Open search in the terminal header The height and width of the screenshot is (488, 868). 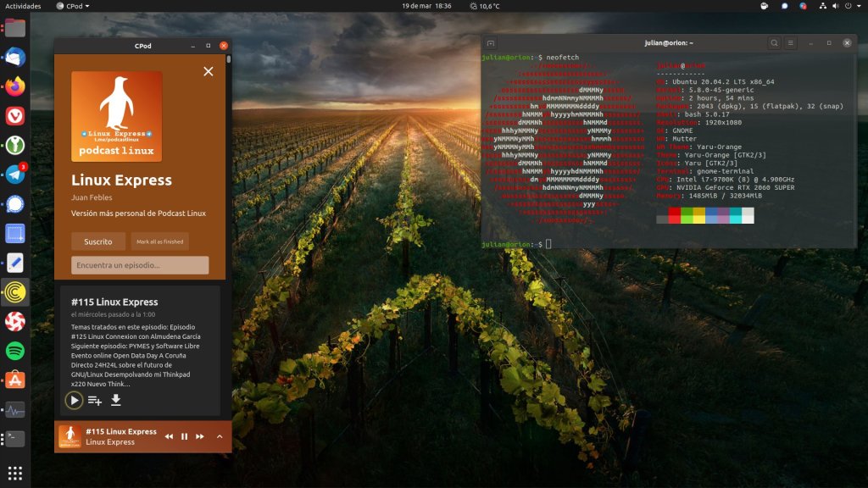pyautogui.click(x=774, y=43)
